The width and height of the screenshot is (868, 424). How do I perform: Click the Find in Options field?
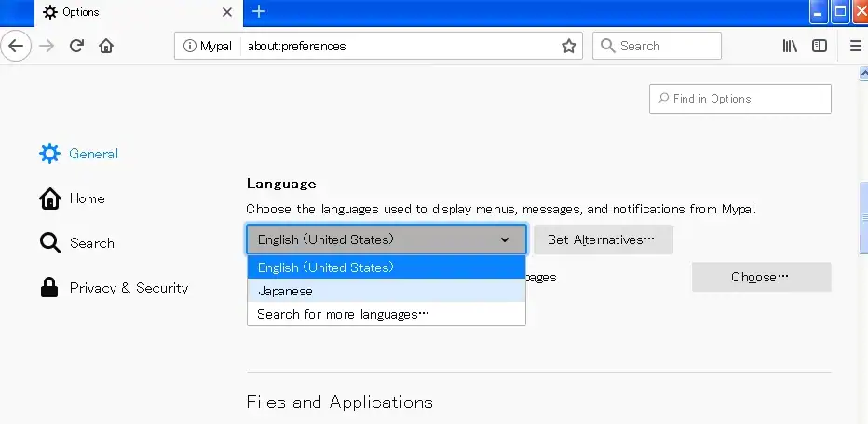(740, 99)
